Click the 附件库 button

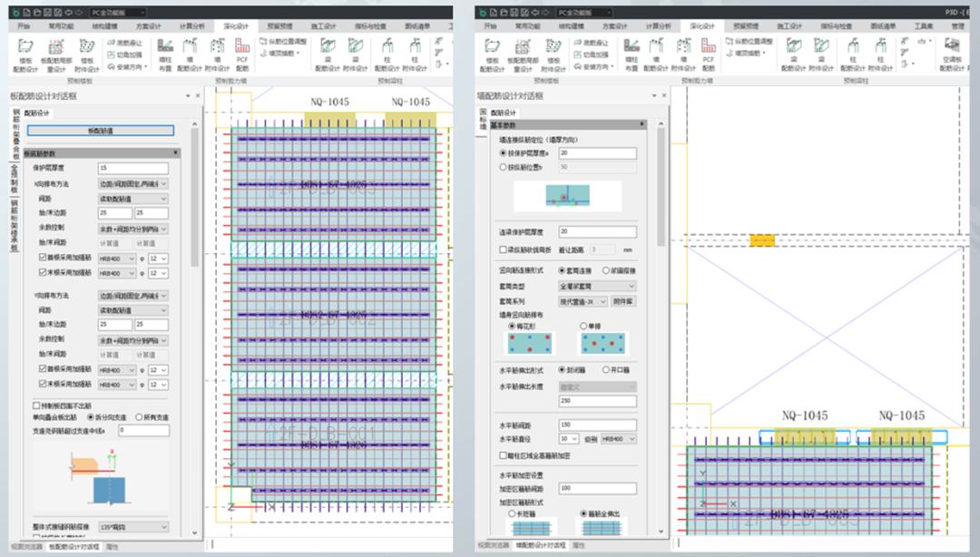[x=622, y=300]
